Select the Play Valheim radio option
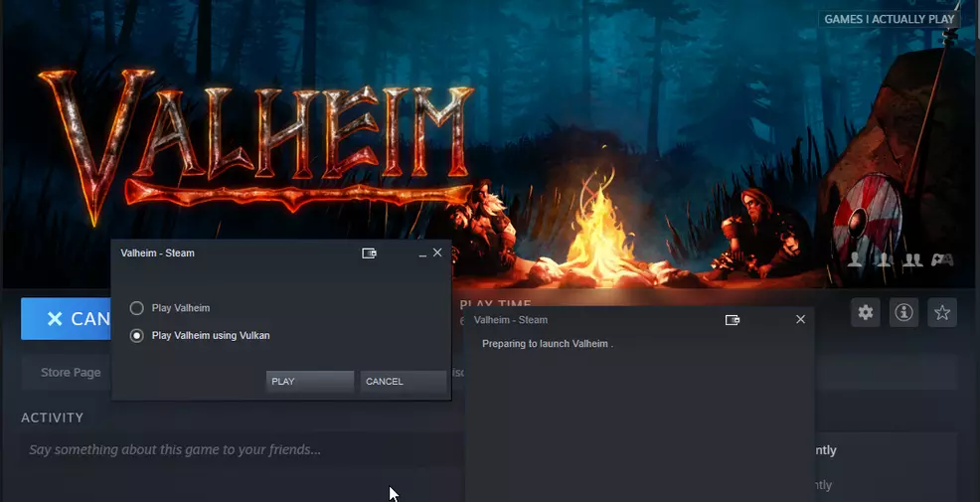The image size is (980, 502). (137, 308)
